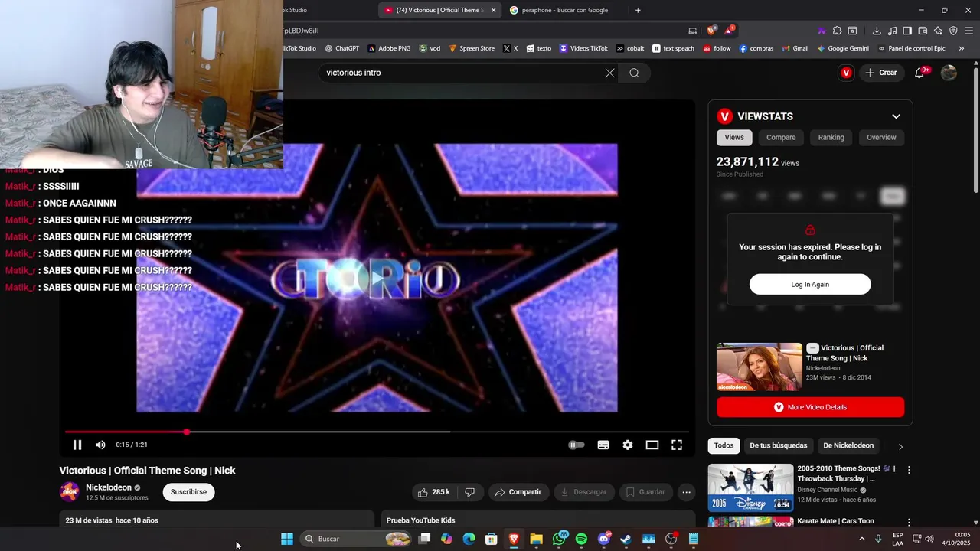Select the Todos filter chip
This screenshot has width=980, height=551.
tap(724, 445)
